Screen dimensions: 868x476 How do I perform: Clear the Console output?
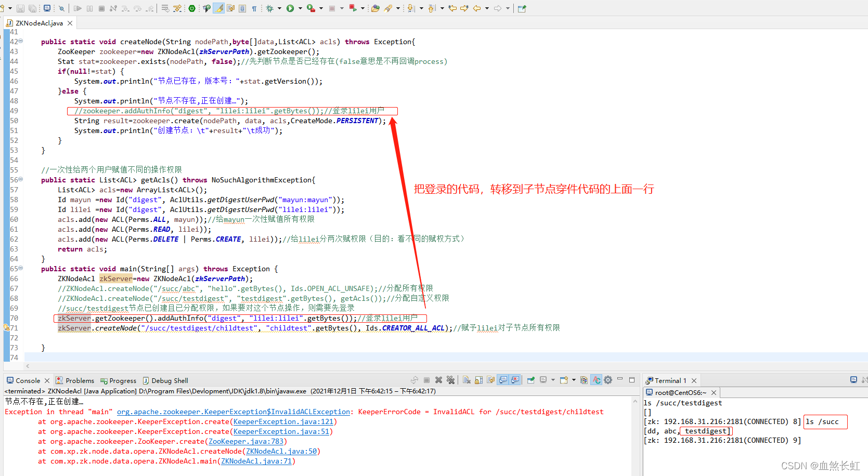click(467, 380)
